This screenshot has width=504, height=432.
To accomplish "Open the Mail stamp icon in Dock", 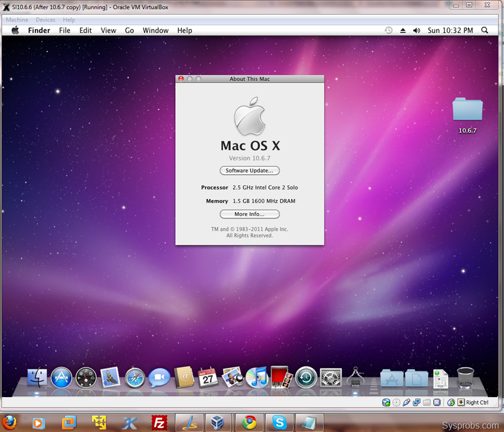I will [x=110, y=377].
